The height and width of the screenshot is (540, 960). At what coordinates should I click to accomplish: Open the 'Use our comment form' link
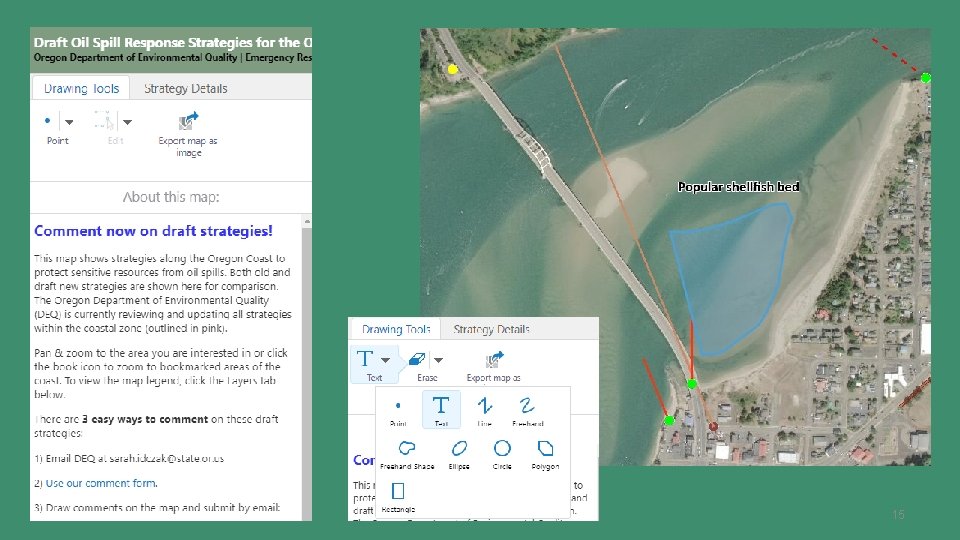[101, 483]
